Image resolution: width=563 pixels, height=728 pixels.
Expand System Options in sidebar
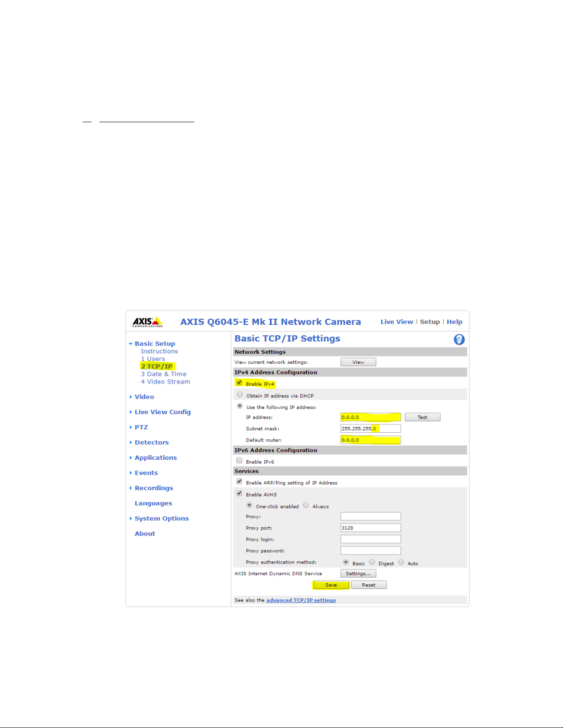click(x=161, y=519)
